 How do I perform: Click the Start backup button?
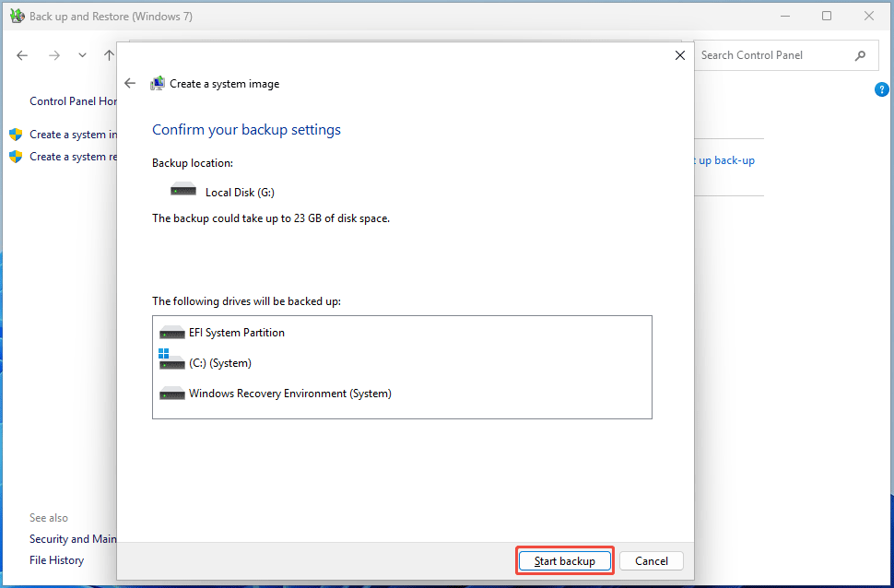(564, 561)
